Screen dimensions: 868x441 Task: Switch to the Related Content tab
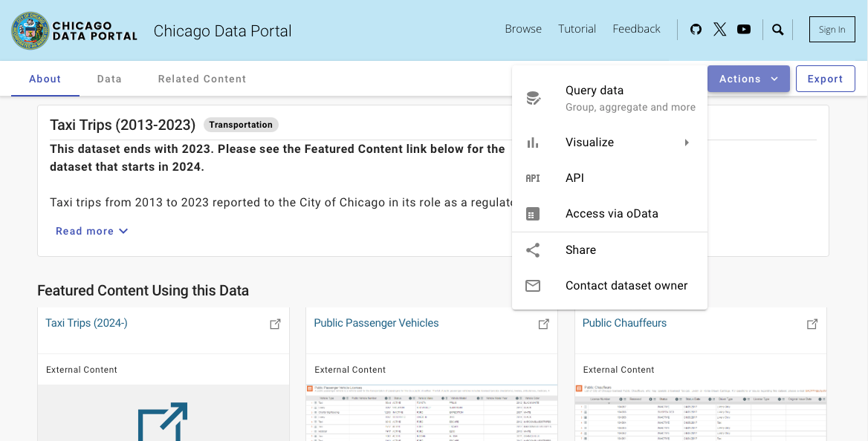202,79
